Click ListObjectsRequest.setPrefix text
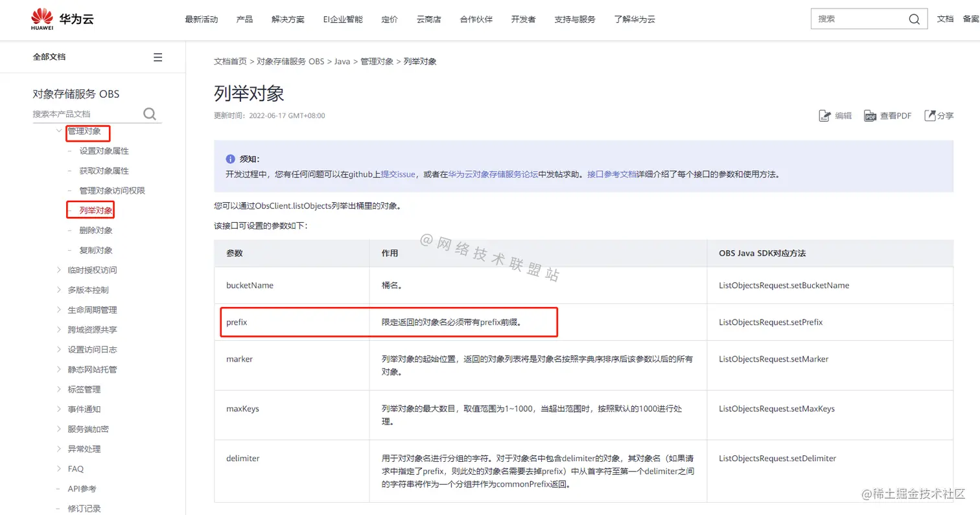The width and height of the screenshot is (980, 515). [771, 322]
